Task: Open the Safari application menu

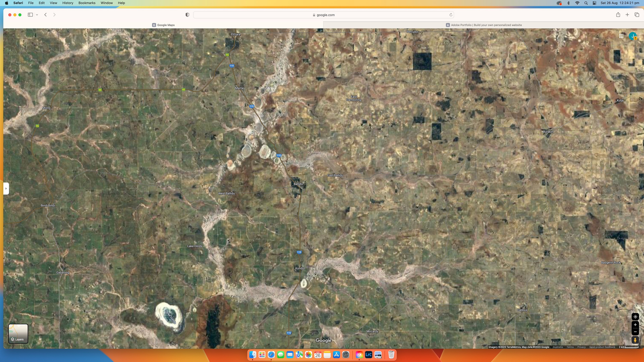Action: pyautogui.click(x=18, y=3)
